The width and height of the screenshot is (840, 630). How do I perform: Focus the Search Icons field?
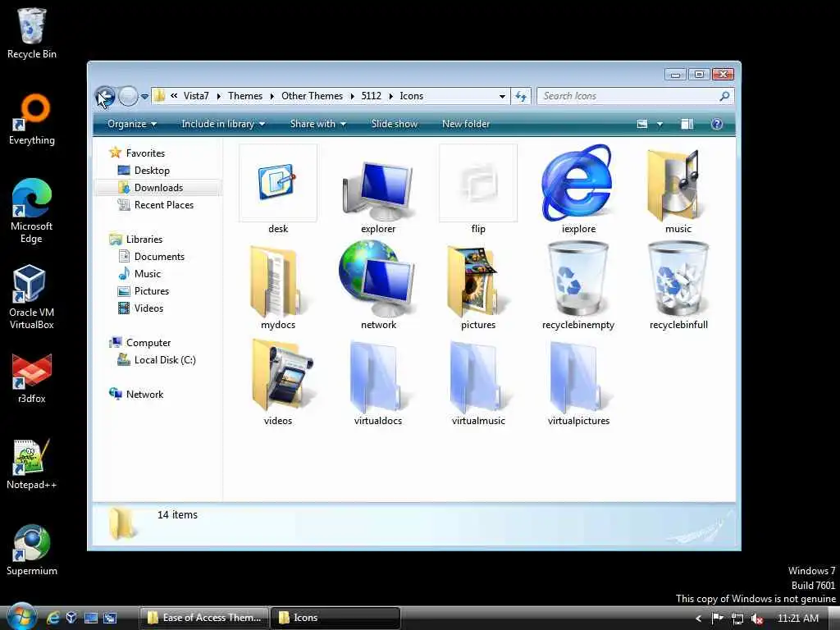(x=636, y=96)
